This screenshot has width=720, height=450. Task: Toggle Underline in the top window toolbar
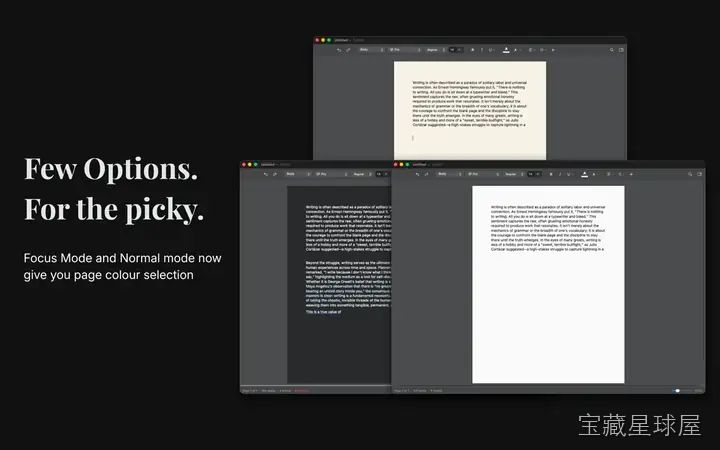490,50
